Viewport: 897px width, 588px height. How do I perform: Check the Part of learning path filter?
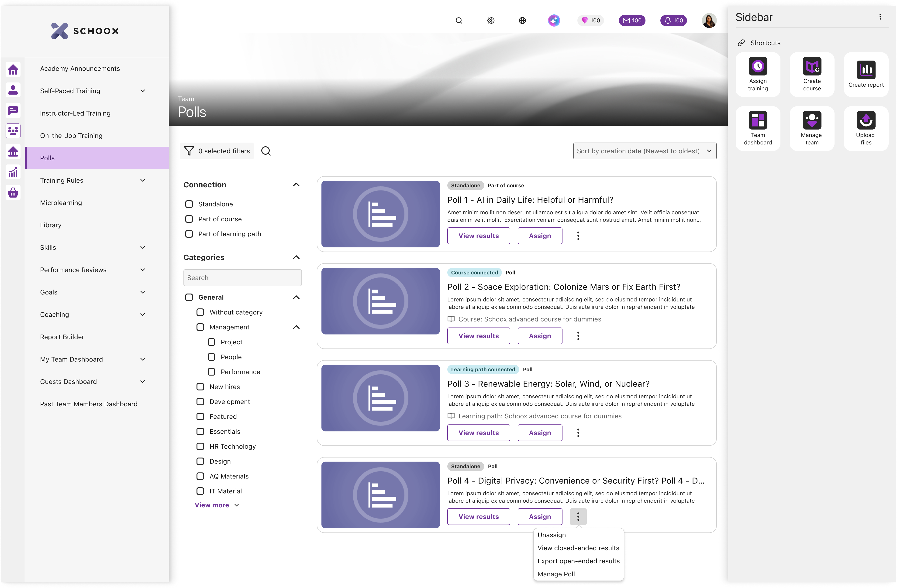(x=189, y=234)
